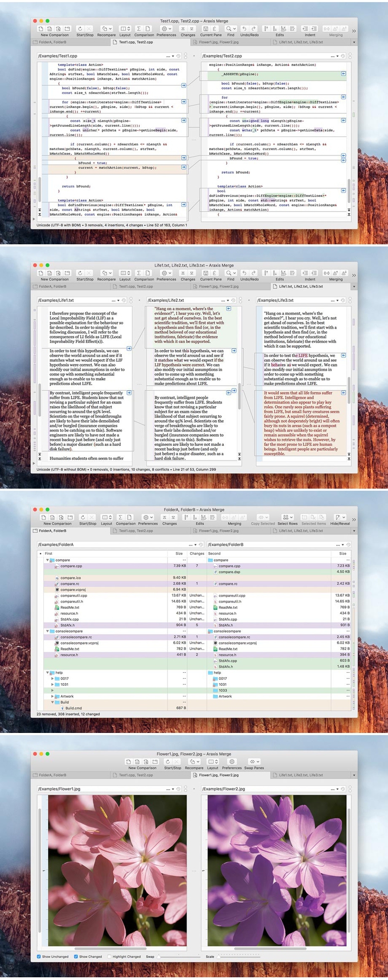Screen dimensions: 388x980
Task: Collapse the compare folder in First pane
Action: pyautogui.click(x=48, y=560)
